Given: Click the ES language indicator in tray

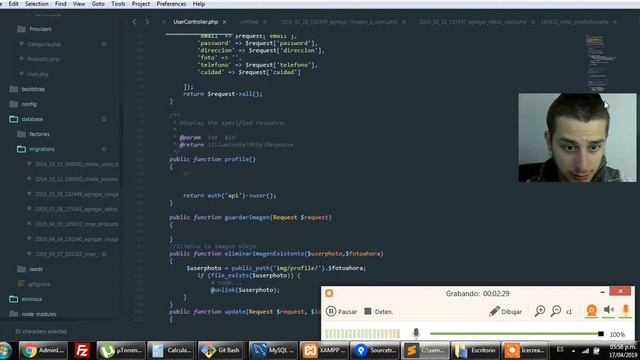Looking at the screenshot, I should click(560, 350).
